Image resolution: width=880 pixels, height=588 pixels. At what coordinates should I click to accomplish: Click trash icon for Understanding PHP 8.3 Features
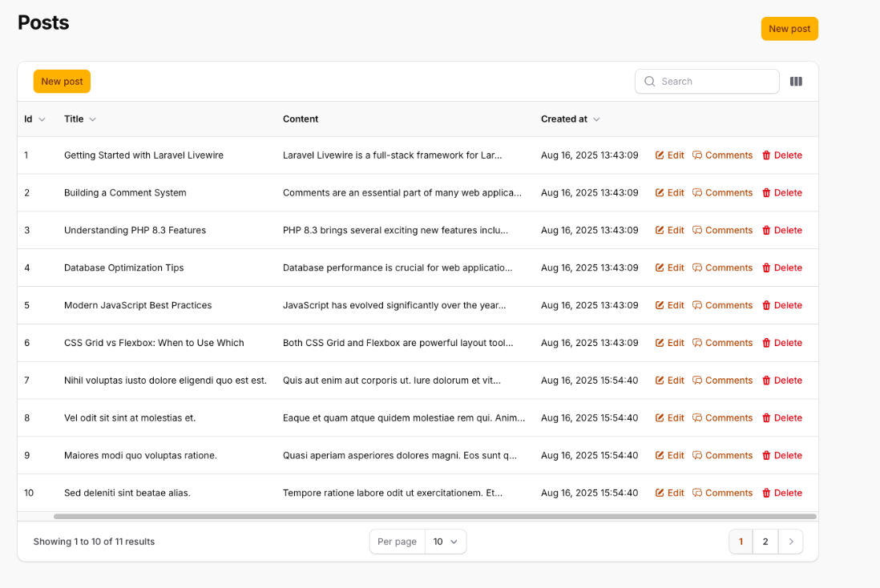(x=766, y=231)
